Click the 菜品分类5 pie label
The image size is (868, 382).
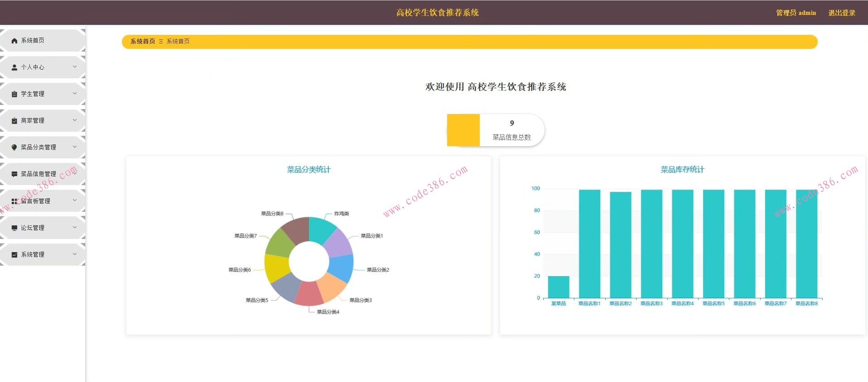click(257, 300)
